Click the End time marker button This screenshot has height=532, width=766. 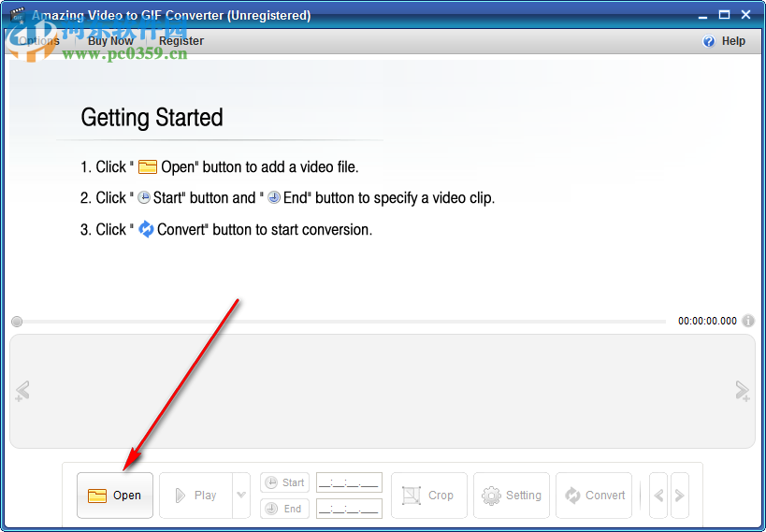(285, 509)
